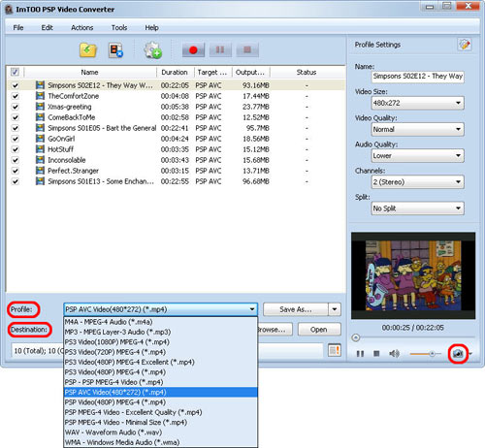
Task: Click the film icon beside Perfect.Stranger
Action: pyautogui.click(x=40, y=171)
